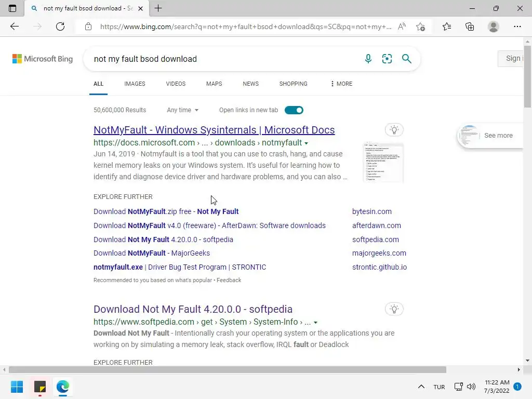Switch the TUR input language
Viewport: 532px width, 399px height.
439,387
